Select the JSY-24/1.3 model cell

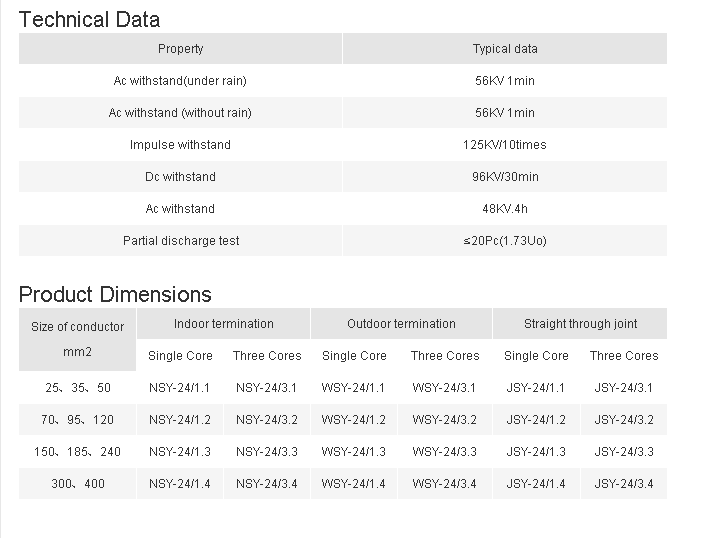tap(535, 452)
